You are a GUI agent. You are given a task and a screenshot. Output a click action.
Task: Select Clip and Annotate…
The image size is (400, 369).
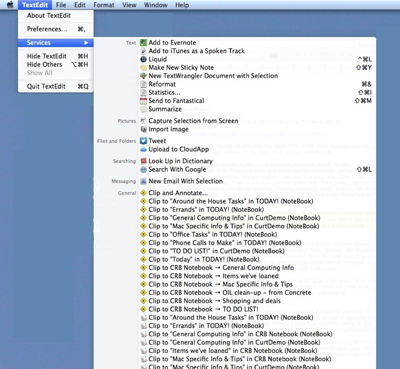pos(257,193)
